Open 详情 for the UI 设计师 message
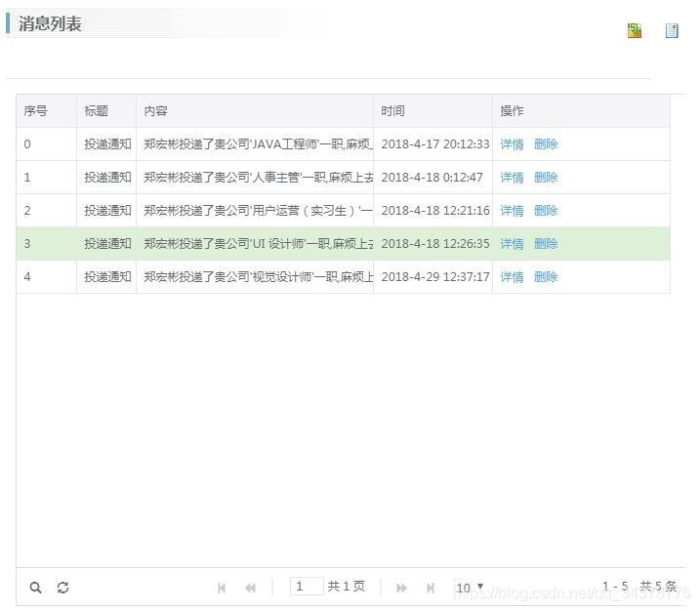 (512, 244)
